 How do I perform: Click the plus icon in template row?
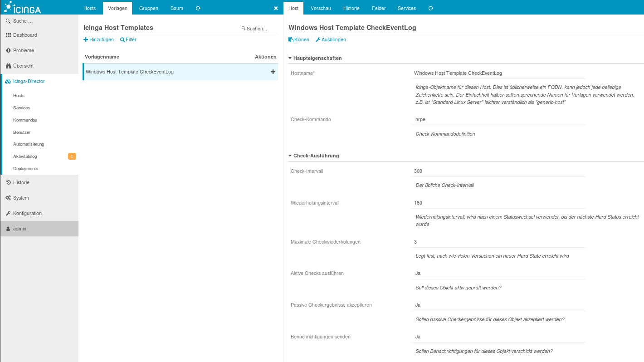pos(273,72)
